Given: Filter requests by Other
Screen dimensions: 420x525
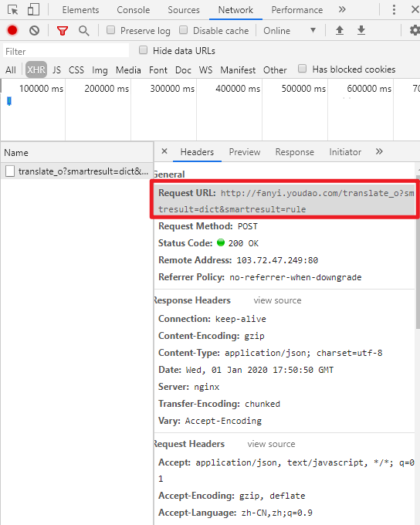Looking at the screenshot, I should [x=275, y=70].
